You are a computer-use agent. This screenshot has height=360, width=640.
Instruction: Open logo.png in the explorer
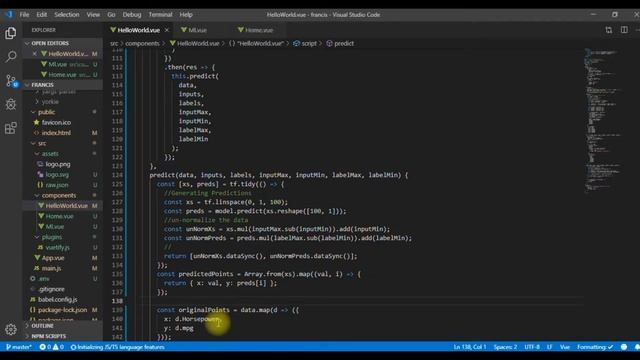(x=58, y=164)
